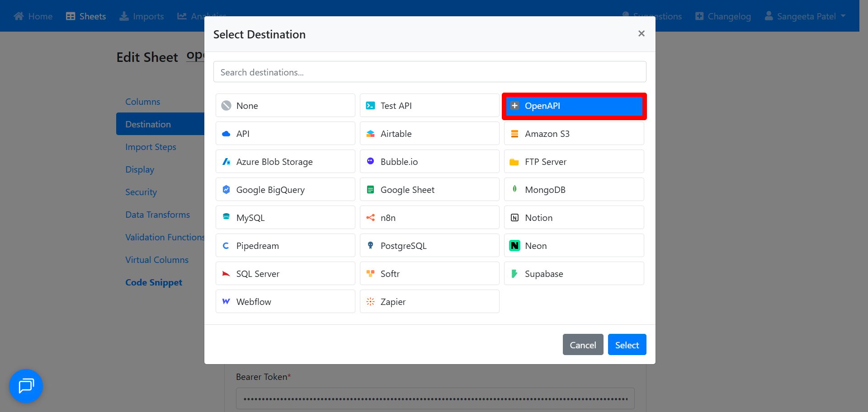868x412 pixels.
Task: Choose the Webflow icon
Action: [x=226, y=301]
